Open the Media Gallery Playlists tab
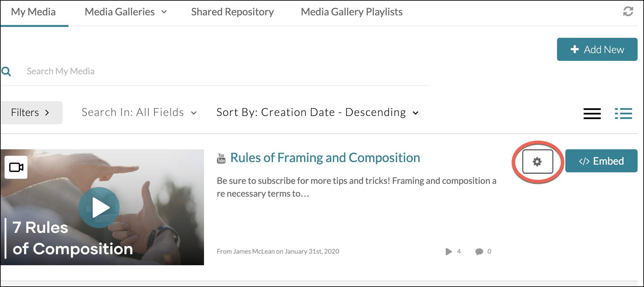The width and height of the screenshot is (644, 287). (351, 12)
